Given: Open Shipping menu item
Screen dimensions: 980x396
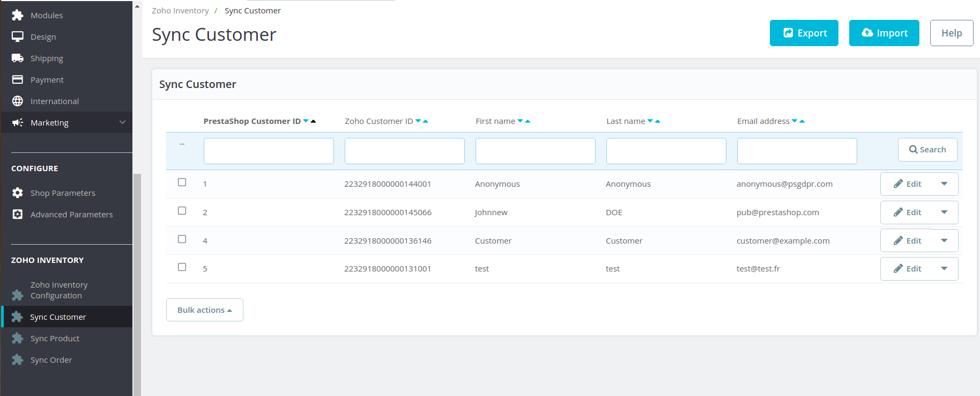Looking at the screenshot, I should 47,58.
